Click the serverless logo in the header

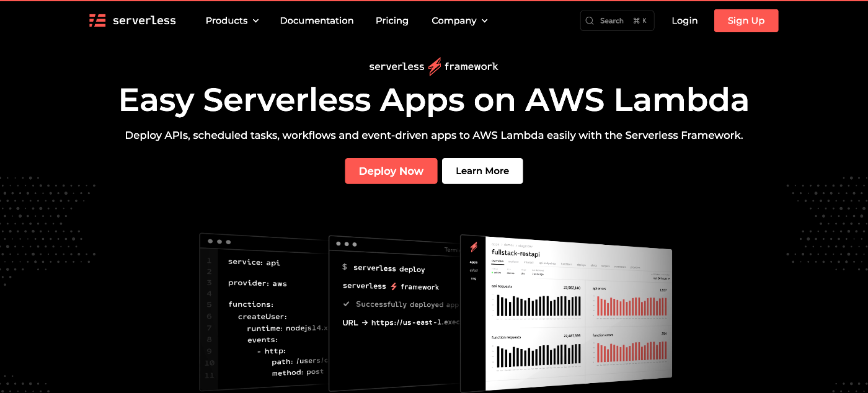tap(132, 20)
